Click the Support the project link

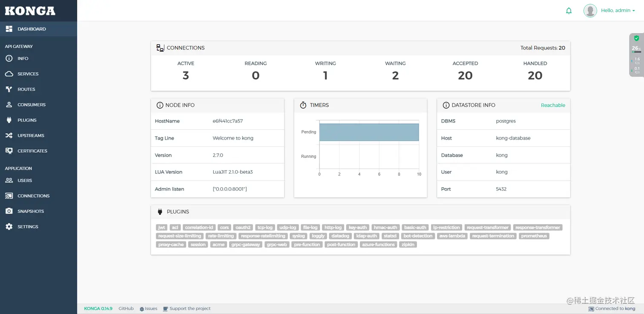coord(187,308)
